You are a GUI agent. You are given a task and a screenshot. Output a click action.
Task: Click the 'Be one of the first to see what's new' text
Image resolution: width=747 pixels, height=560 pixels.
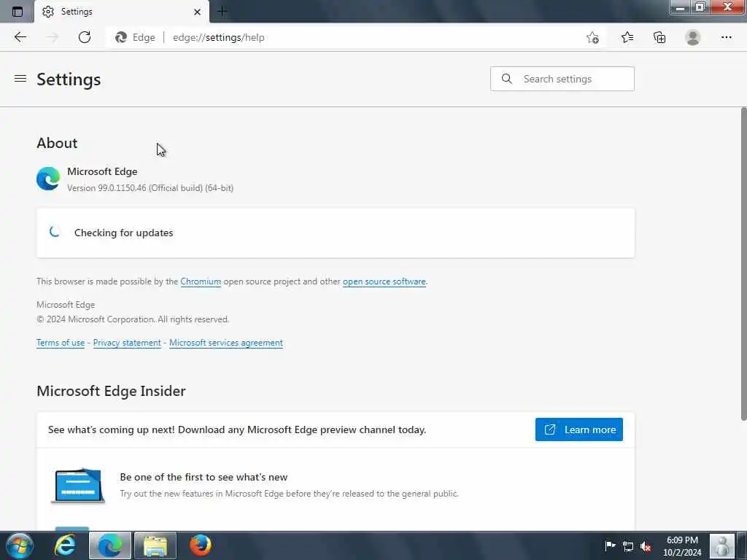204,477
